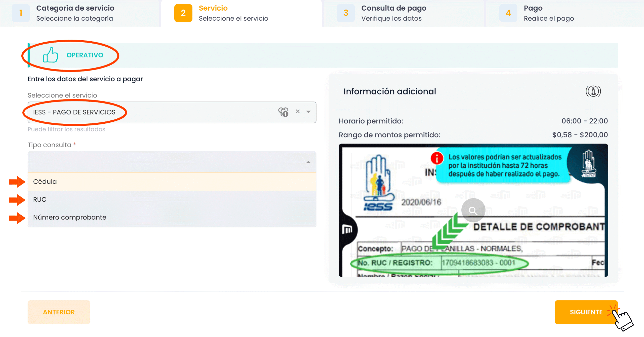Zoom comprobante image with magnifier icon
This screenshot has width=644, height=337.
click(x=473, y=210)
